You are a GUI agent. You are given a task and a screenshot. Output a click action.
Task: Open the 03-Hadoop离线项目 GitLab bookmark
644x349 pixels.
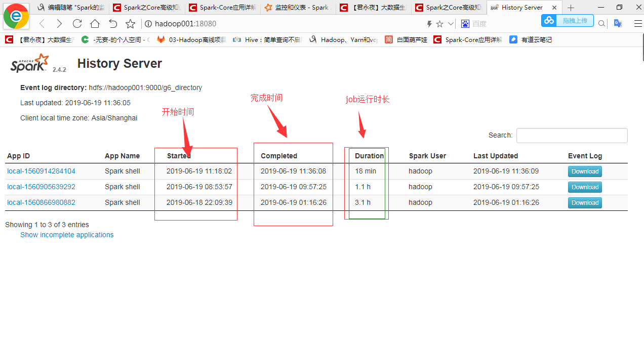[191, 39]
